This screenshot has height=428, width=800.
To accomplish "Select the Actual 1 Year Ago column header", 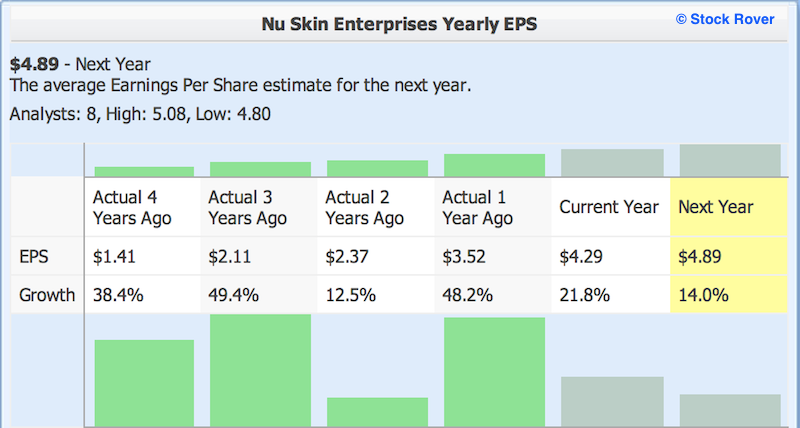I will coord(493,207).
